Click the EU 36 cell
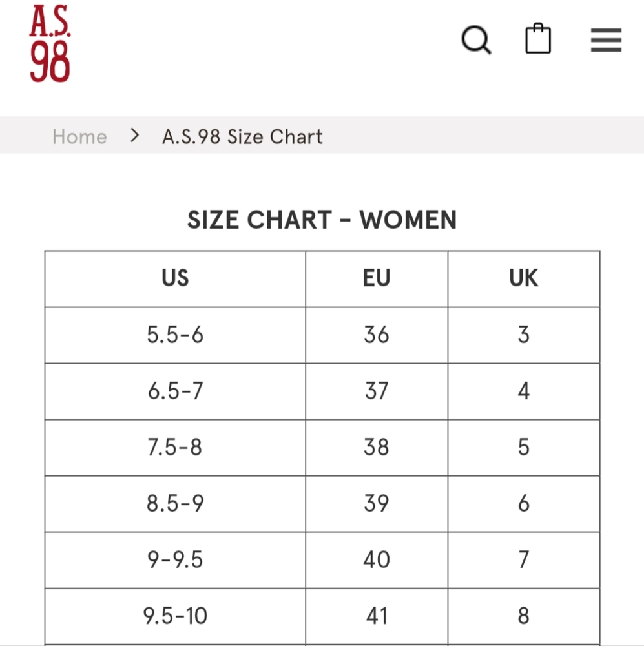The width and height of the screenshot is (644, 646). coord(377,335)
